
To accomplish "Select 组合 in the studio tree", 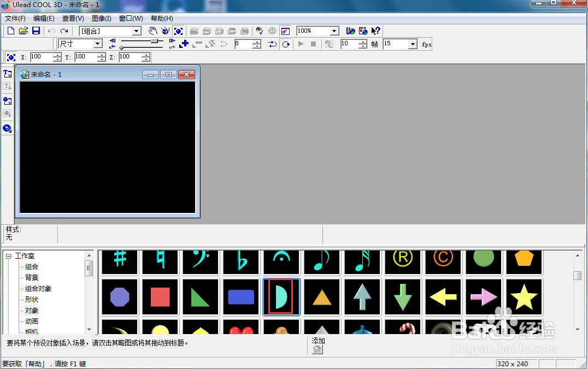I will [x=32, y=267].
